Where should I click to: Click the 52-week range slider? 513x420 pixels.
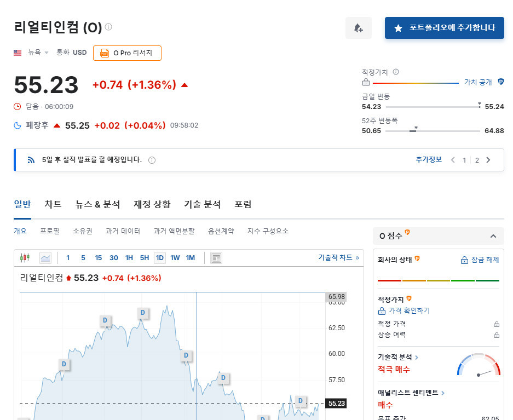point(433,130)
